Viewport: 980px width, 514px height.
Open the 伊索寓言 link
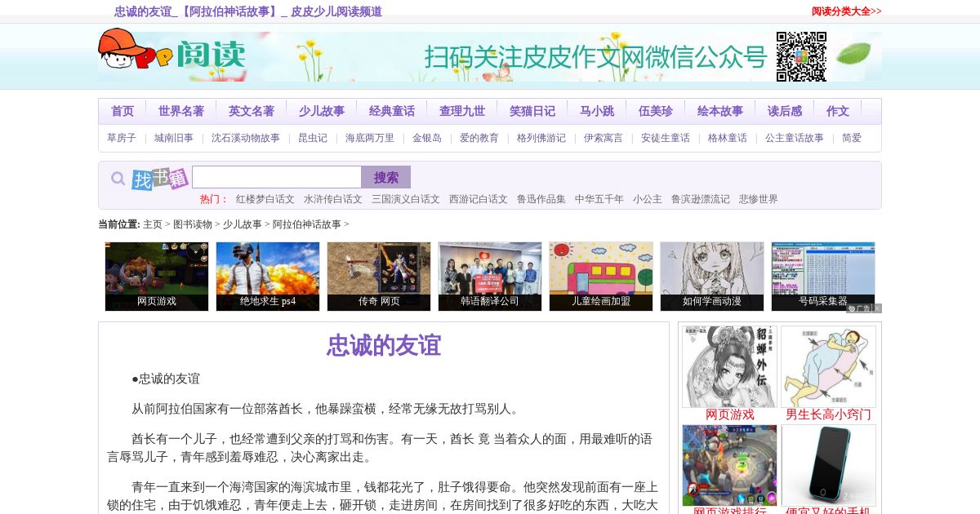tap(604, 138)
